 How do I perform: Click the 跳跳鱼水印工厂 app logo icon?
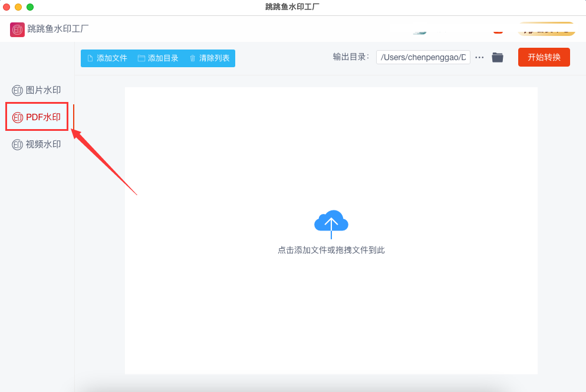(18, 29)
